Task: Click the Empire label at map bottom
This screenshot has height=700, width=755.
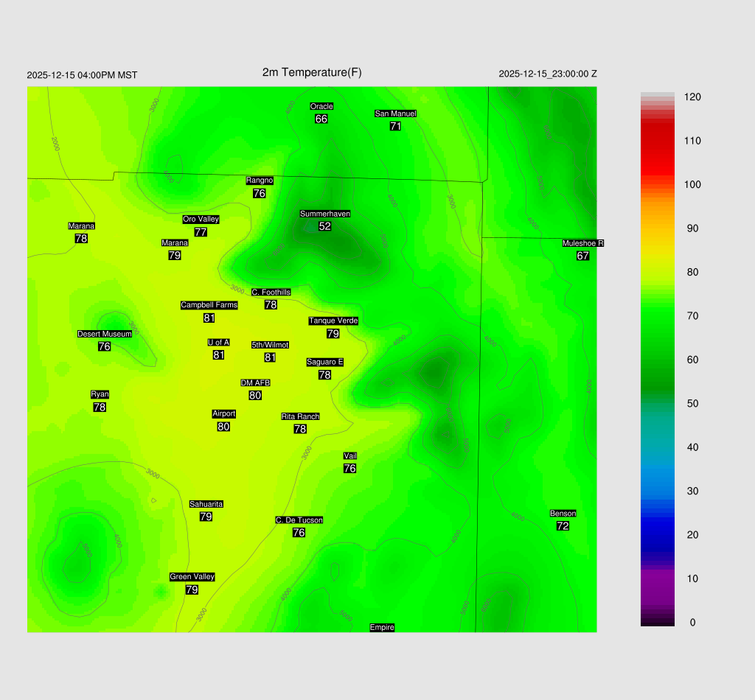Action: click(382, 627)
